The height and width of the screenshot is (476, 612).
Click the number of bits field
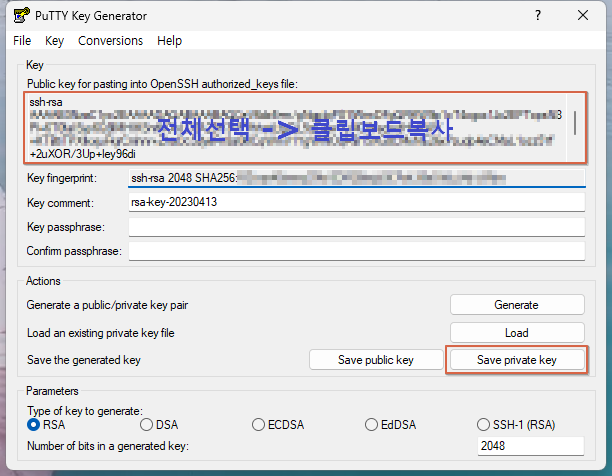pos(531,446)
